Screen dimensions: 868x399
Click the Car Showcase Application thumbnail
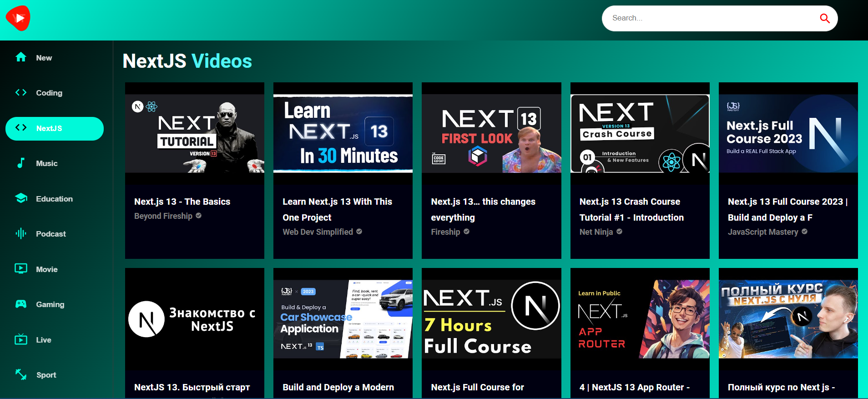tap(343, 319)
